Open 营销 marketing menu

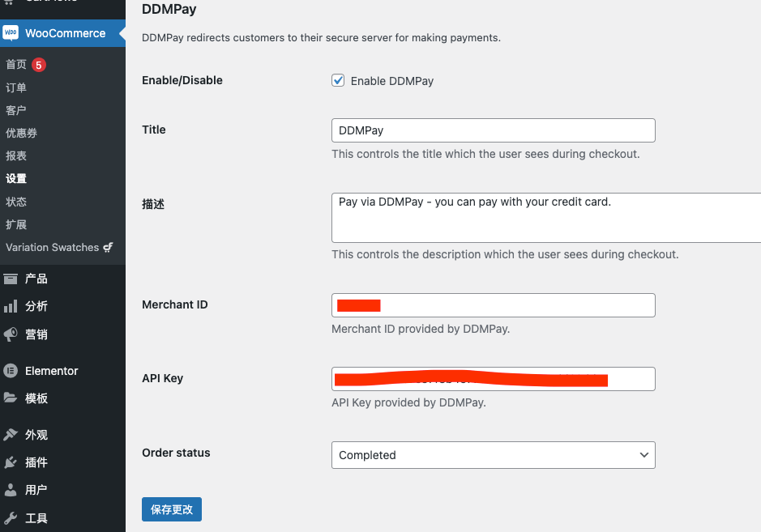point(36,334)
